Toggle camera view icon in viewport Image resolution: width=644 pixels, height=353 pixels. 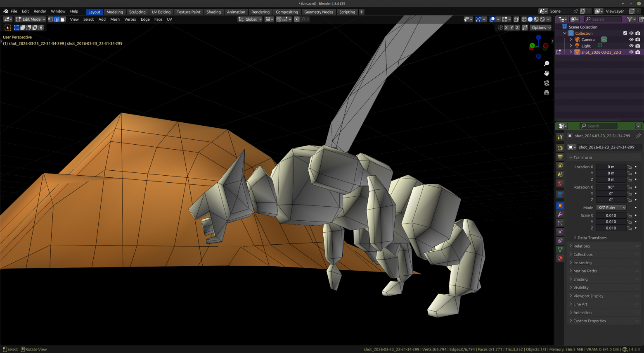point(547,83)
